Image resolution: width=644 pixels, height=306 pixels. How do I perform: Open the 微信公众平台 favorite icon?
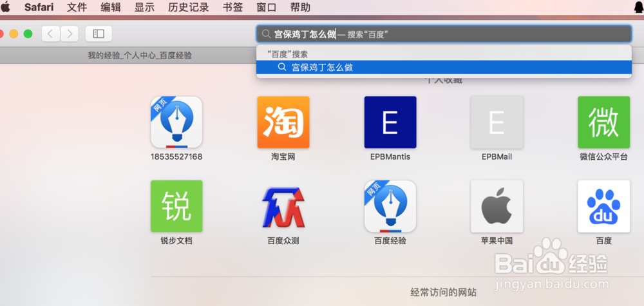click(604, 122)
